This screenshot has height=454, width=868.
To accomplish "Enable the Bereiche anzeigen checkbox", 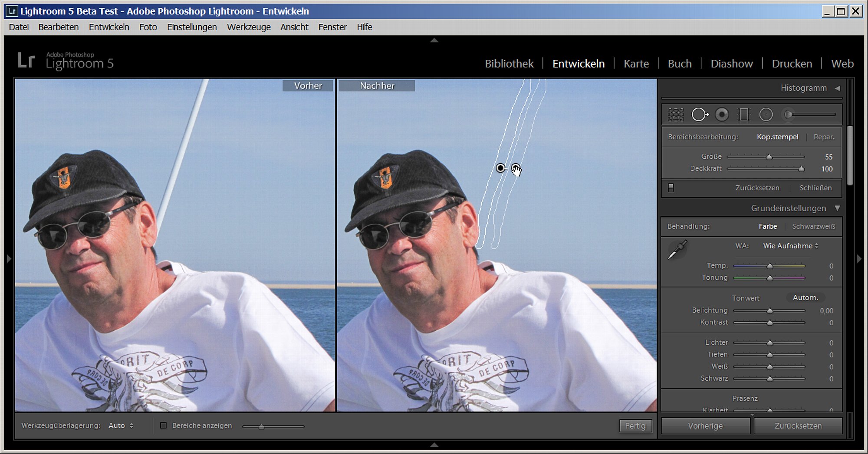I will coord(163,425).
